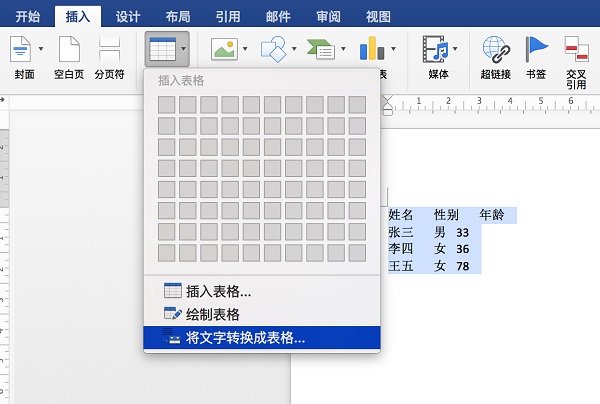600x404 pixels.
Task: Click the Chart icon in the ribbon
Action: 372,48
